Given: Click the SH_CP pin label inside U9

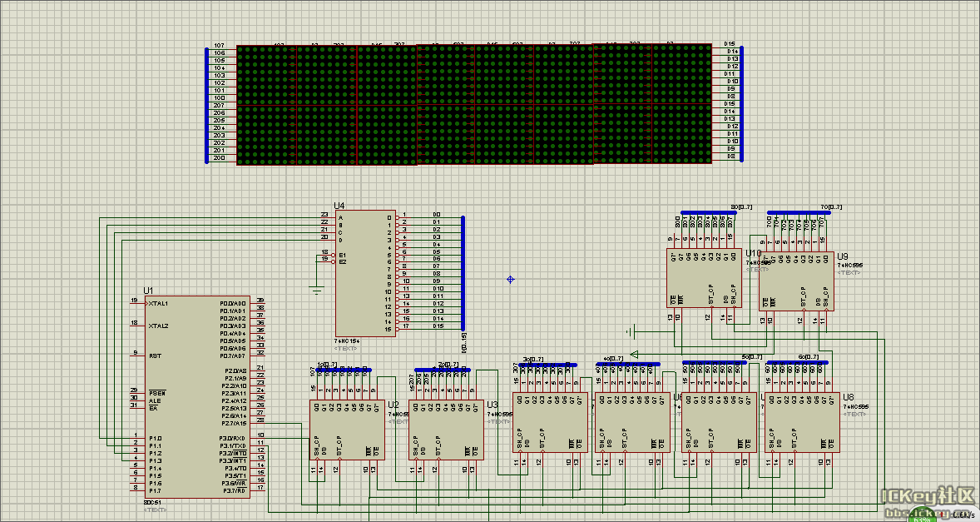Looking at the screenshot, I should 825,298.
